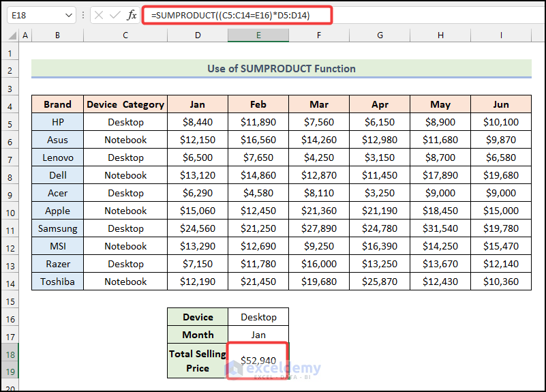Click Apple Mar value $21,360
Viewport: 546px width, 392px height.
pyautogui.click(x=319, y=211)
